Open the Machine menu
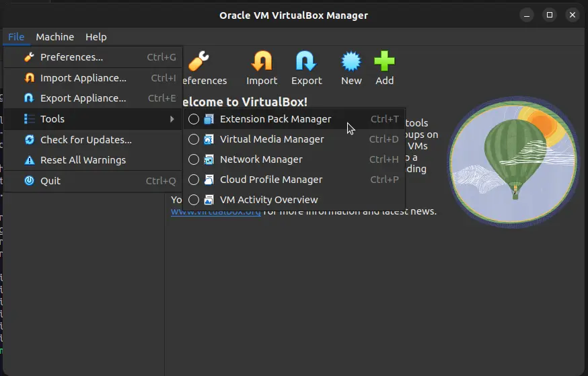588x376 pixels. click(x=54, y=37)
